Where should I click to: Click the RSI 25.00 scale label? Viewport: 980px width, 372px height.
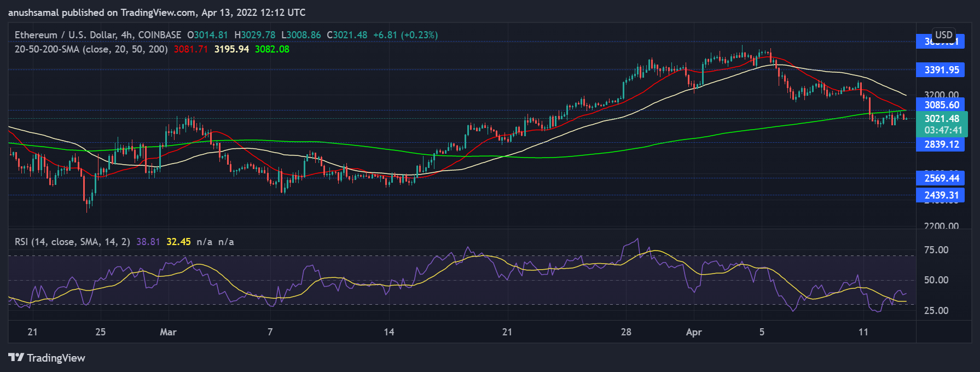pyautogui.click(x=936, y=311)
